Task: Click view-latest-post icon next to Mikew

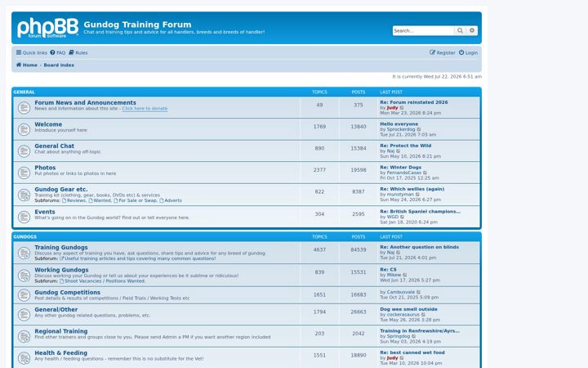Action: [405, 276]
